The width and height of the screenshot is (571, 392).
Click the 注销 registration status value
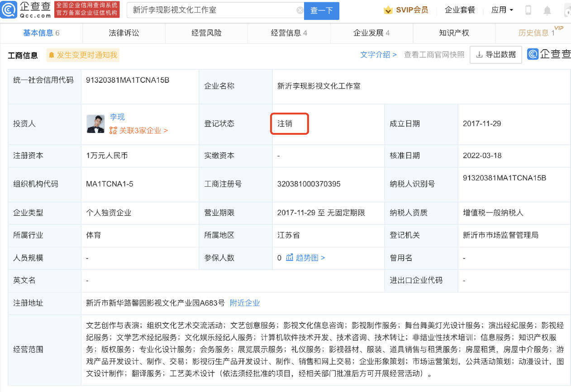click(x=285, y=123)
